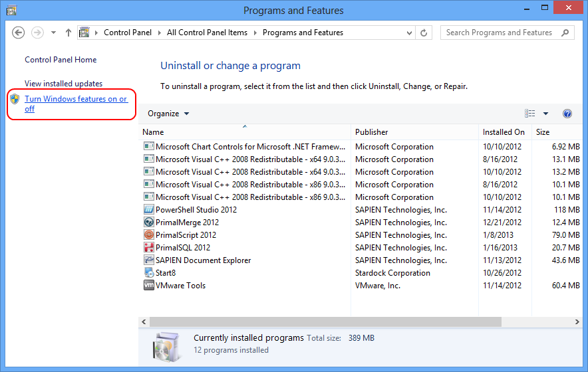Screen dimensions: 588x372
Task: Sort list by Name column header
Action: [245, 132]
